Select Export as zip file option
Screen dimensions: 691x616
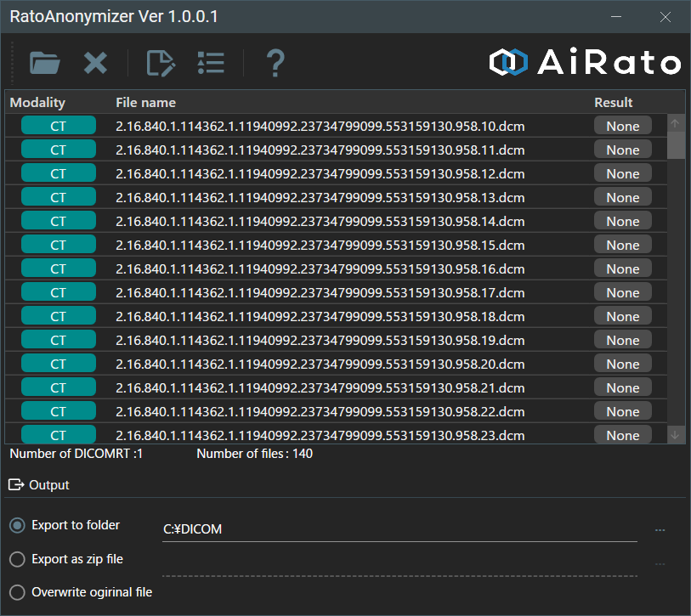click(x=17, y=560)
